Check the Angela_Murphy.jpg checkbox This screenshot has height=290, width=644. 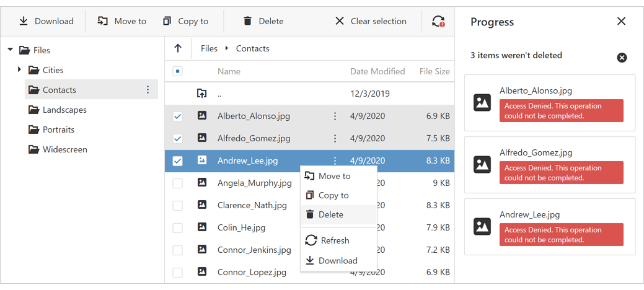coord(178,183)
